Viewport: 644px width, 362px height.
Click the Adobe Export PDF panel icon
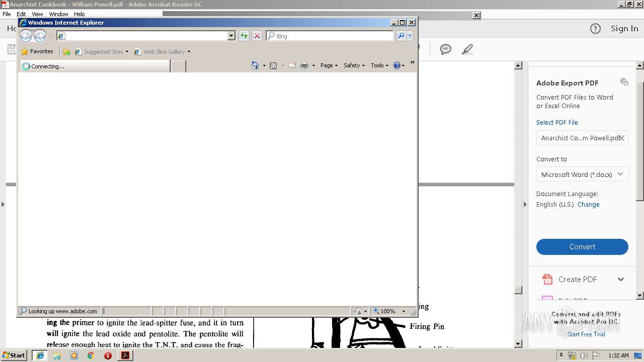point(624,82)
